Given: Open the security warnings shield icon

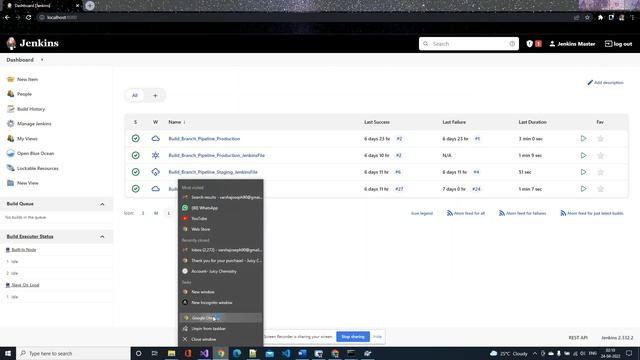Looking at the screenshot, I should coord(529,44).
